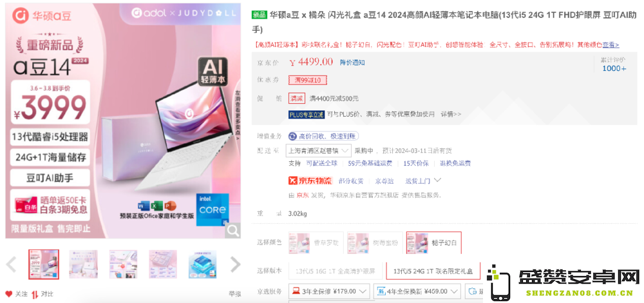The image size is (644, 303).
Task: Open the 4年全保换新 service dropdown
Action: coord(417,291)
